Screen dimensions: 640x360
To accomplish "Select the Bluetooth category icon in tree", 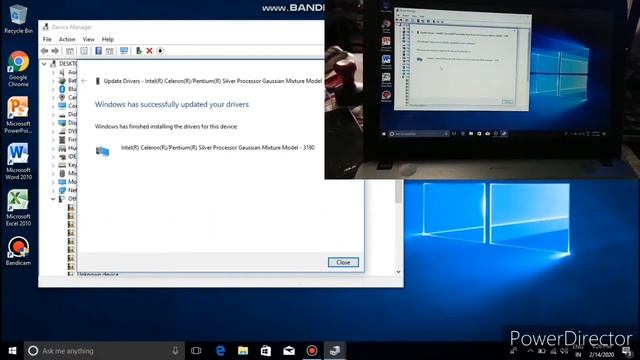I will pyautogui.click(x=62, y=89).
